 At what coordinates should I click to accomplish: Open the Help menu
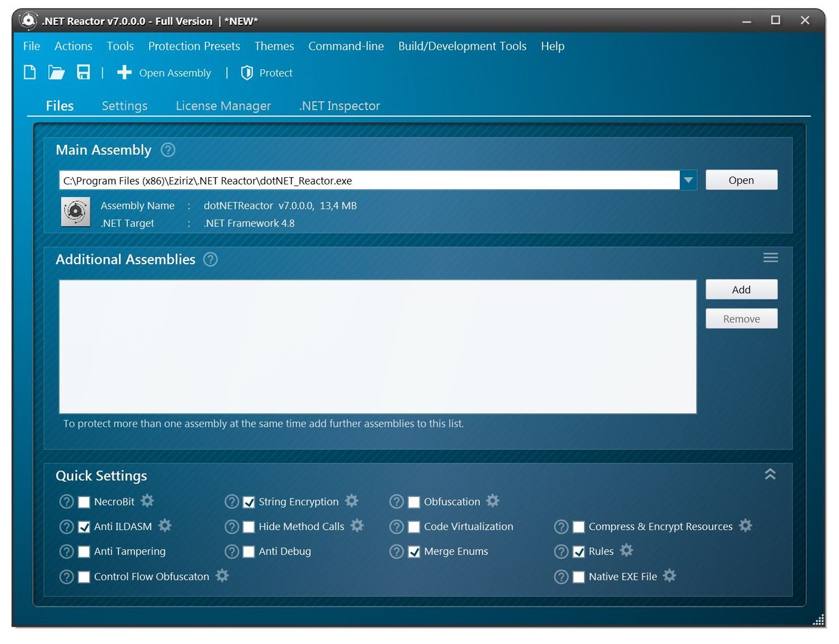(x=552, y=46)
